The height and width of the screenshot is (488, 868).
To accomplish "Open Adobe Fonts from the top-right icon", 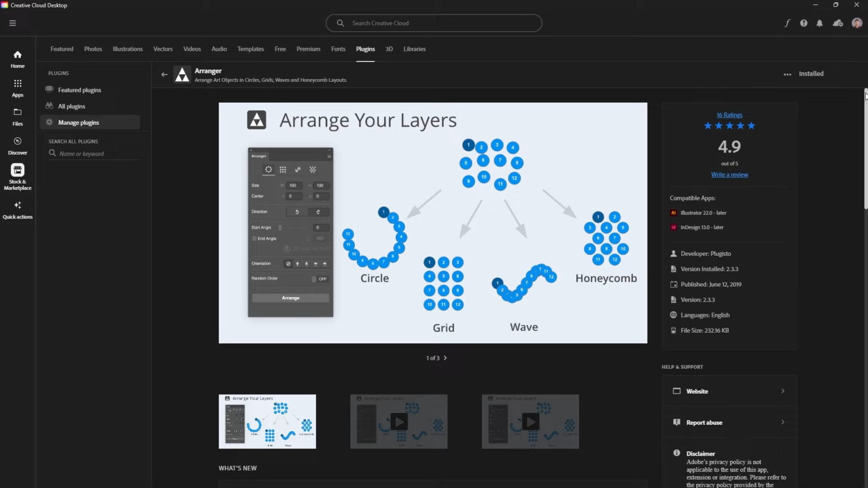I will (x=787, y=23).
